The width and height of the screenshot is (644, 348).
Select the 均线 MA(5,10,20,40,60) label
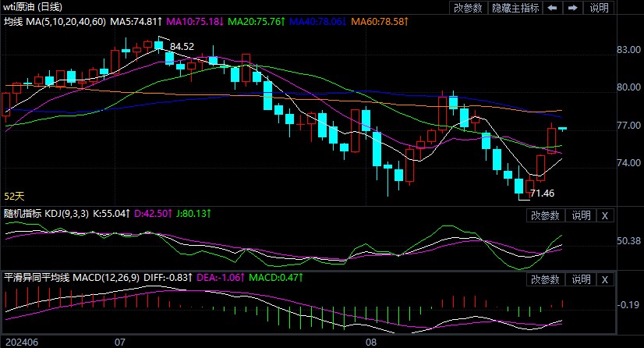coord(55,22)
